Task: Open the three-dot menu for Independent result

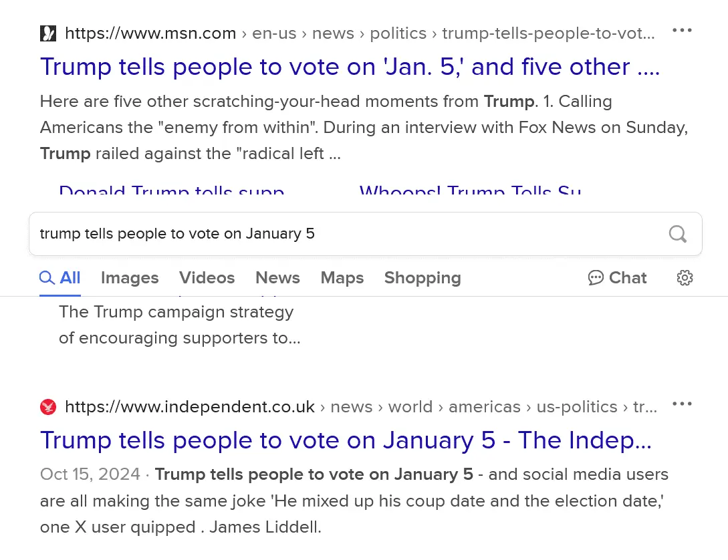Action: coord(682,404)
